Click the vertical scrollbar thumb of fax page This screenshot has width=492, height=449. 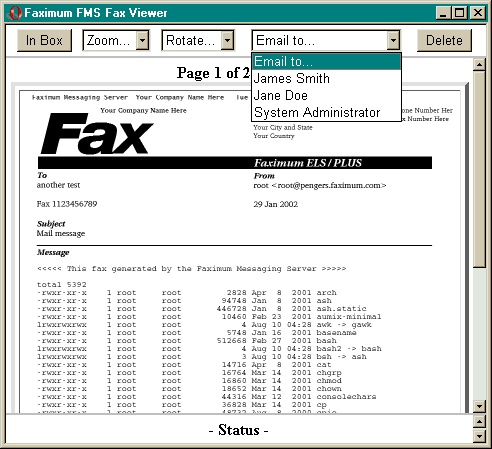pos(479,169)
